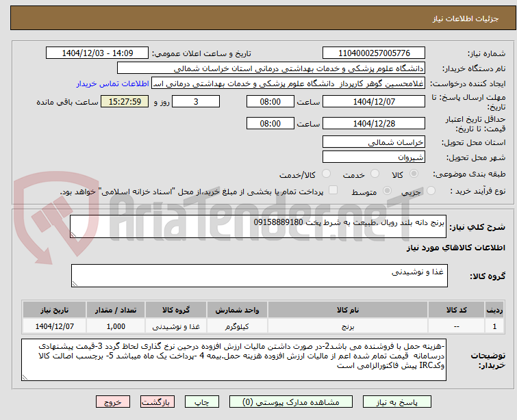Click the ردیف column header
The image size is (517, 420).
click(494, 310)
